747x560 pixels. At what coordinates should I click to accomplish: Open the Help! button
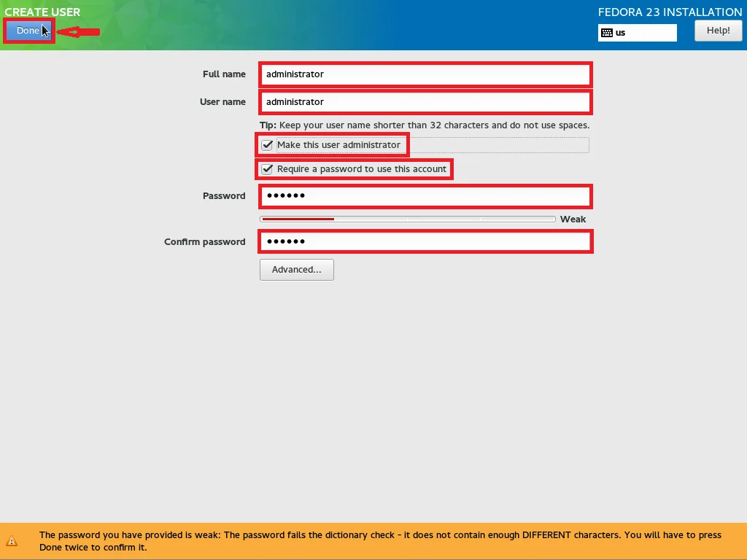click(718, 31)
